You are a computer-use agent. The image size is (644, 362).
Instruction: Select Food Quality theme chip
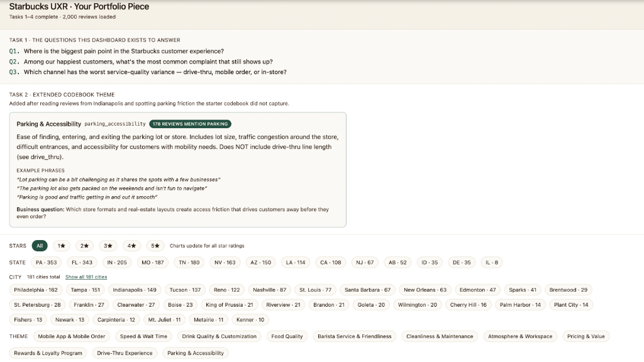287,337
